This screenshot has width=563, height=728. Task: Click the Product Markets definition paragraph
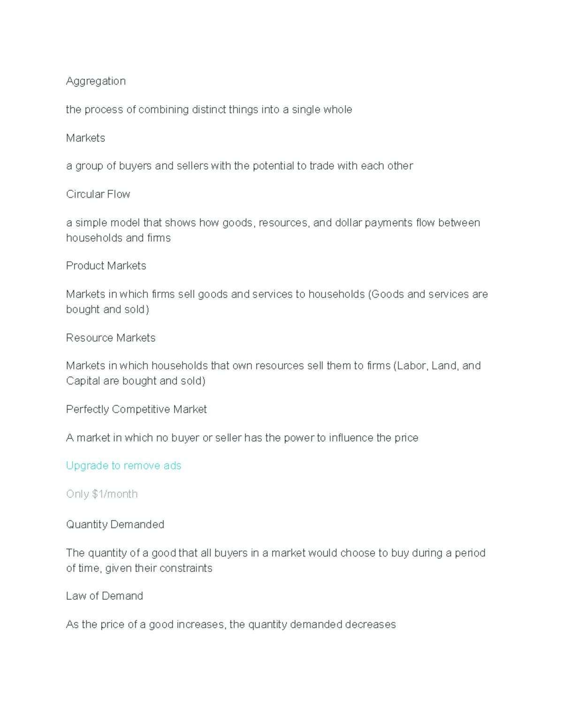tap(277, 301)
